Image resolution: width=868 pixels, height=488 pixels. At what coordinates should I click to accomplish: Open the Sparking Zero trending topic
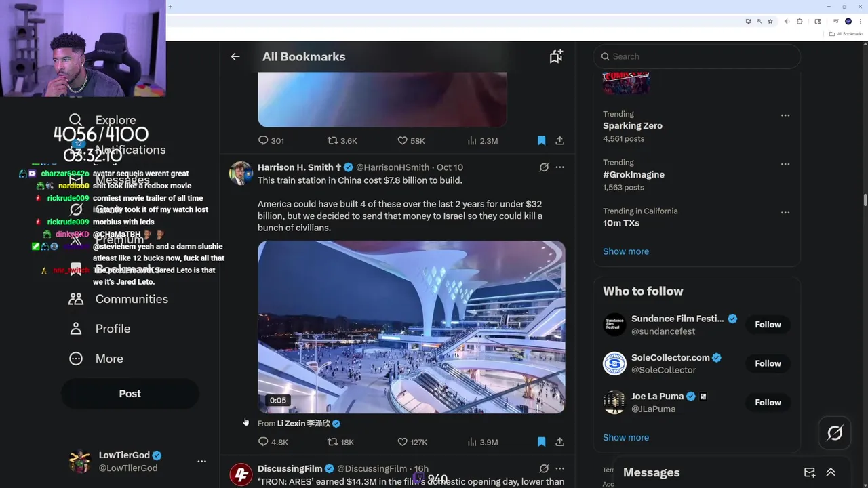tap(633, 125)
